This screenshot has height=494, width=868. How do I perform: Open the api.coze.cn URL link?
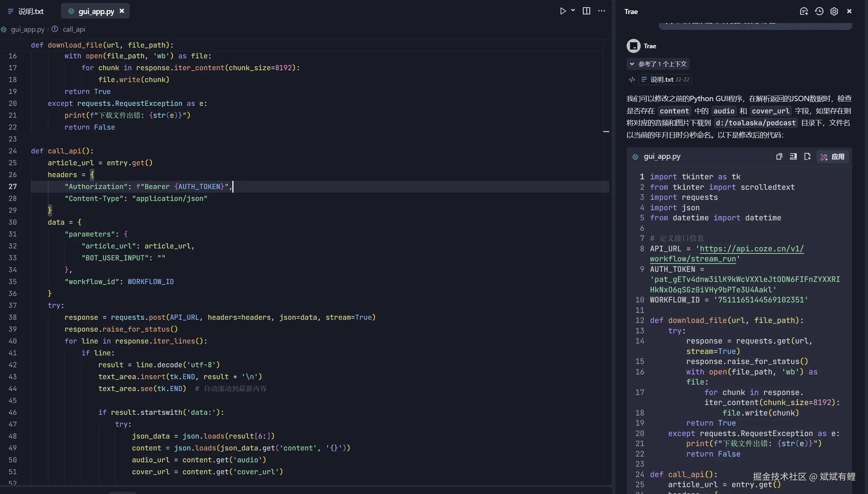click(x=751, y=249)
